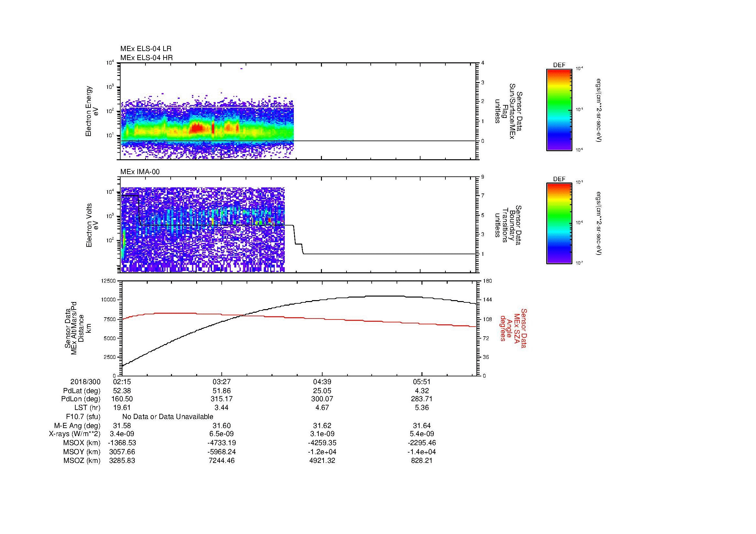Click MSOY value '-5968.24'
756x534 pixels.
222,452
